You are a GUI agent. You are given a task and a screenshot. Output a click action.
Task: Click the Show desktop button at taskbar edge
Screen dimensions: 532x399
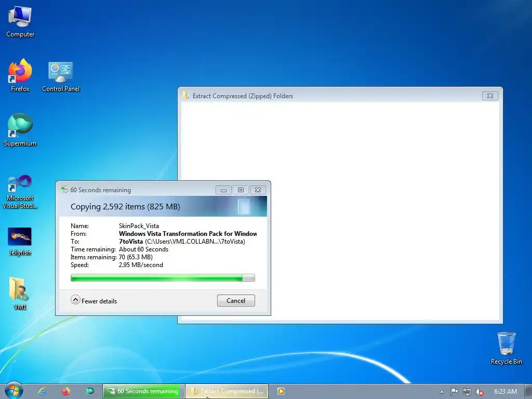[528, 392]
